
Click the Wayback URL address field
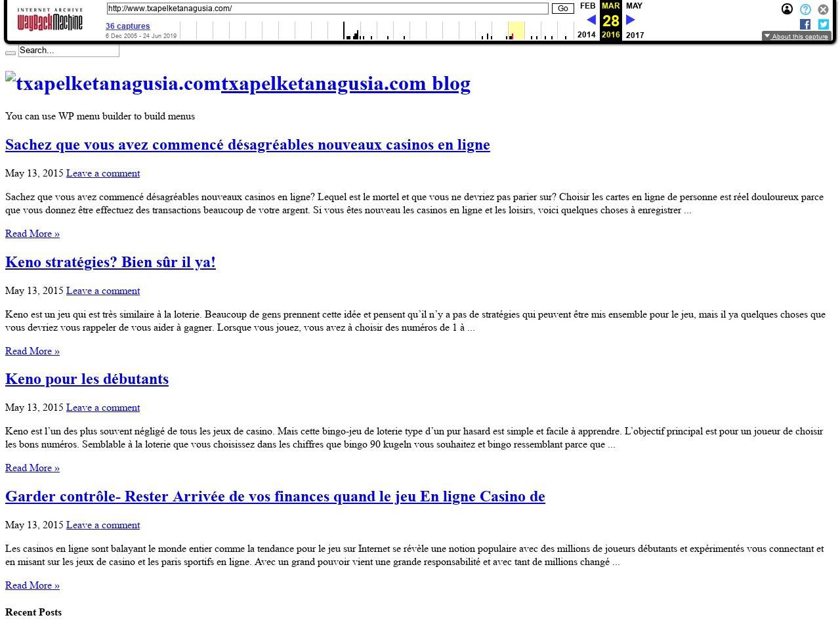pos(327,9)
